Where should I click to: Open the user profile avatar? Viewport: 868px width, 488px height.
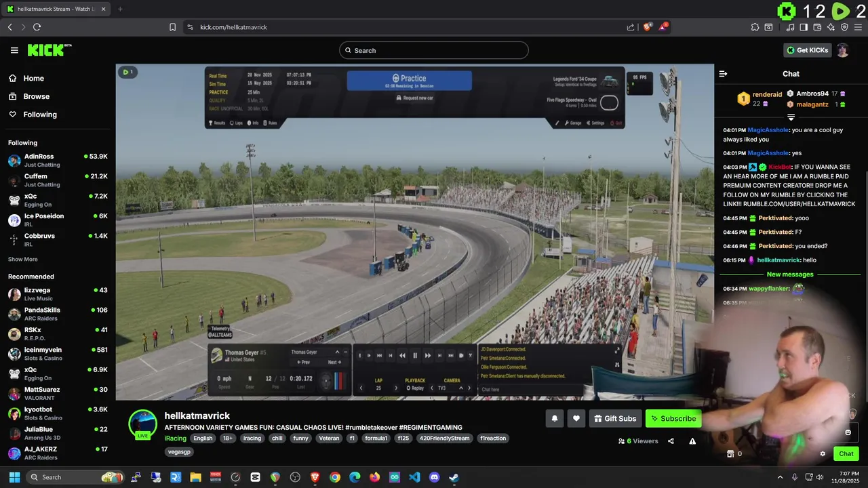click(x=842, y=50)
